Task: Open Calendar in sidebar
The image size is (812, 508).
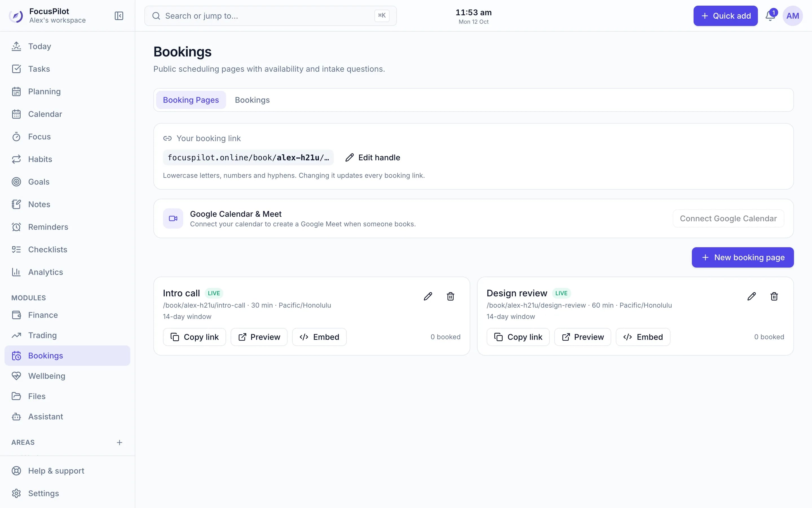Action: click(x=67, y=114)
